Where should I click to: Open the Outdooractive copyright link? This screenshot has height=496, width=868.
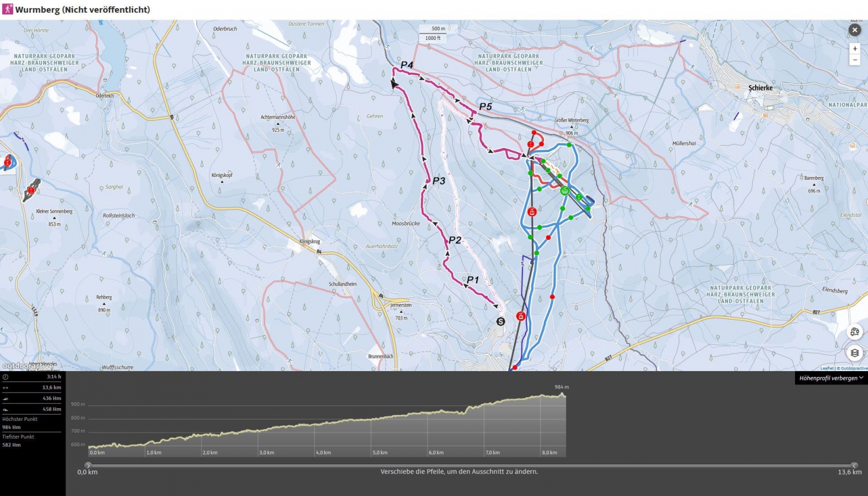pyautogui.click(x=854, y=368)
